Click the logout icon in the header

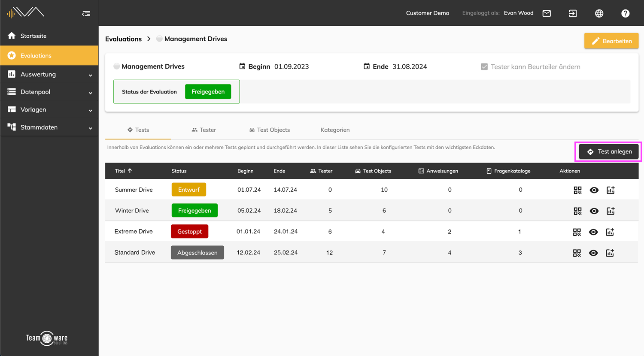pyautogui.click(x=573, y=13)
